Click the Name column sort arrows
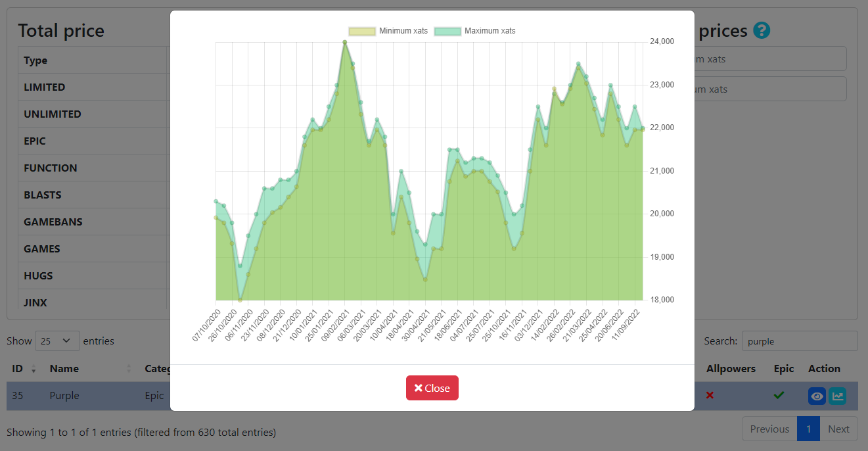868x451 pixels. point(129,369)
